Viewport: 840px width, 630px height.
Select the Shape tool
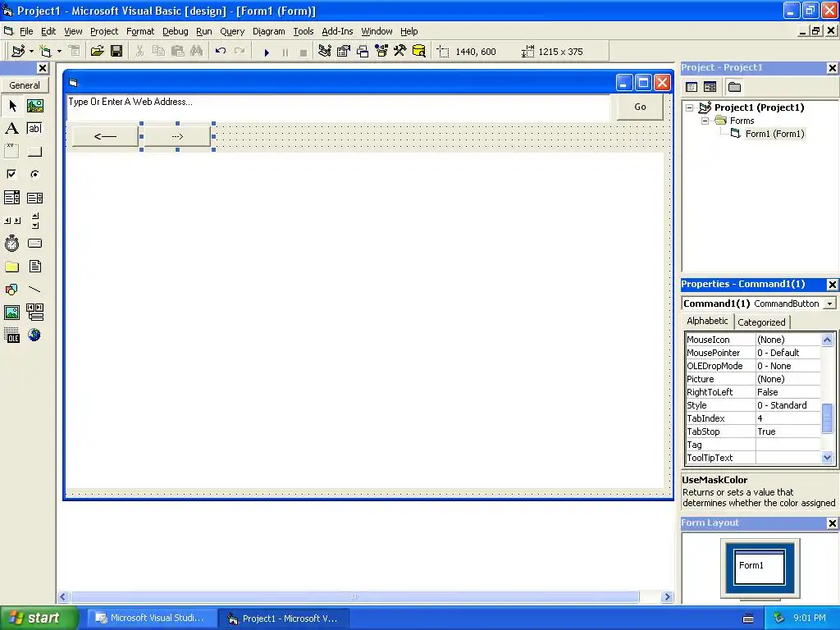click(11, 290)
